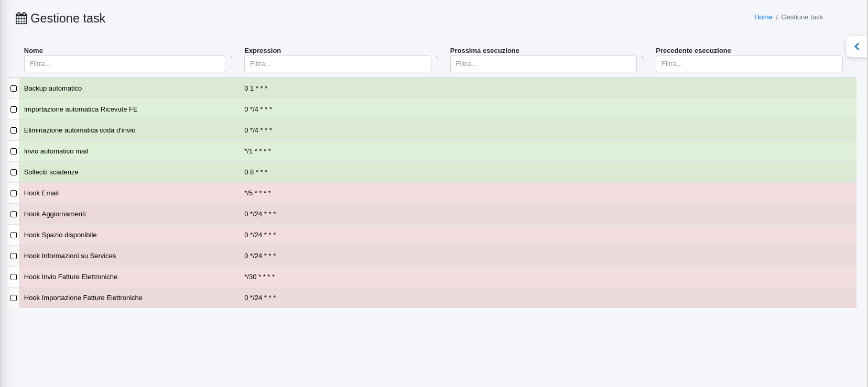Screen dimensions: 868x387
Task: Sort using the Expression column arrow
Action: click(437, 57)
